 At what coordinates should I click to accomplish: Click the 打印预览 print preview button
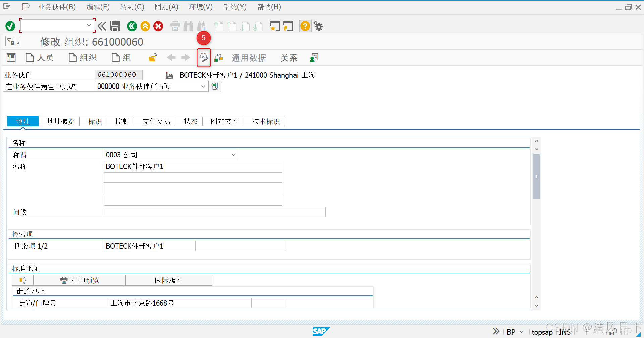pos(79,280)
